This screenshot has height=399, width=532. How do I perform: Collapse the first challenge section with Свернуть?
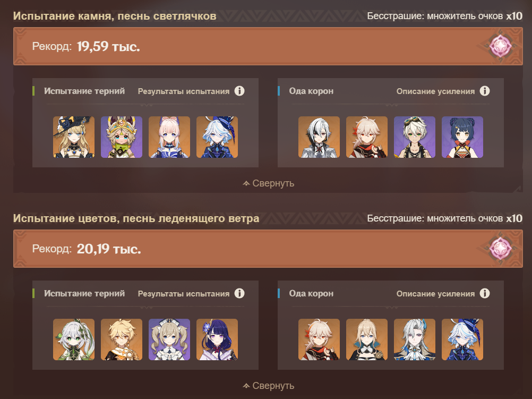268,183
